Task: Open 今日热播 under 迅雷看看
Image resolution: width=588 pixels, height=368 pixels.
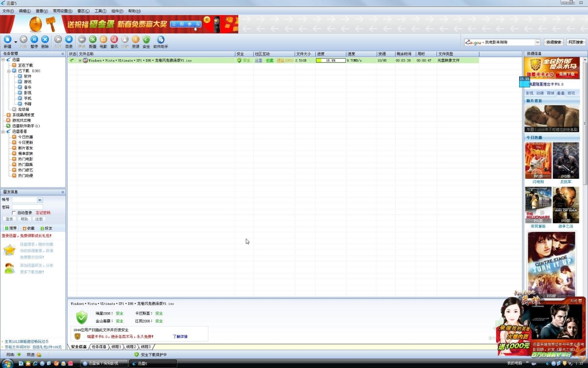Action: point(25,137)
